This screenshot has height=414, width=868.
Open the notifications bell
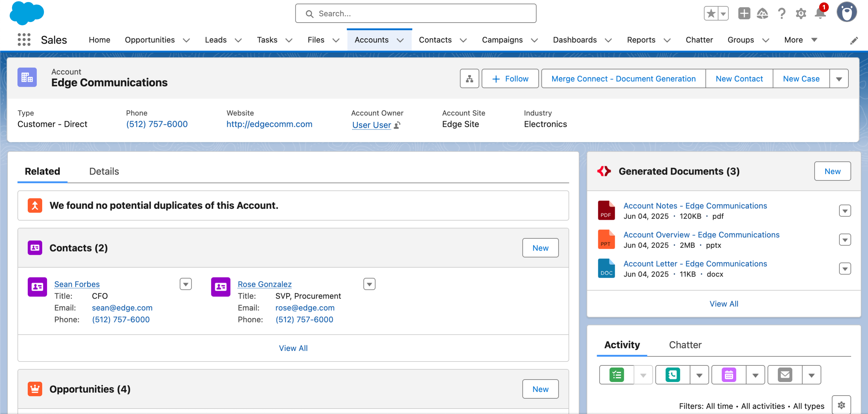pos(820,14)
